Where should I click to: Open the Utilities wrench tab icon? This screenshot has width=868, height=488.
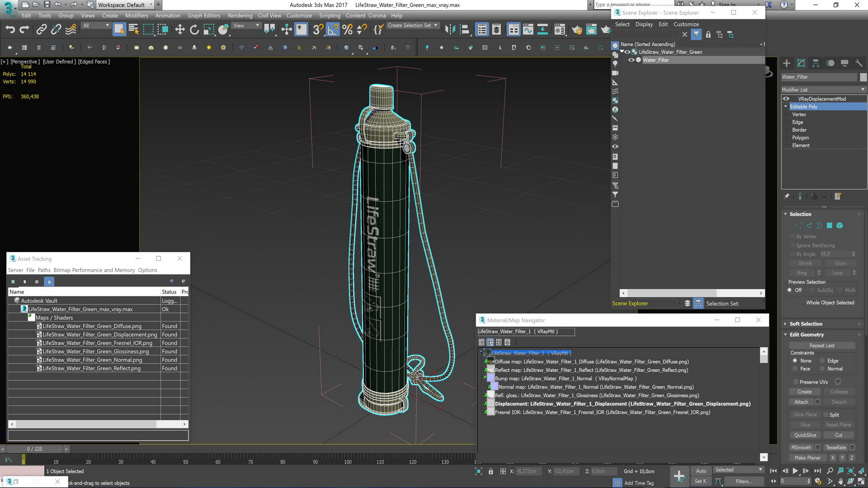coord(859,63)
